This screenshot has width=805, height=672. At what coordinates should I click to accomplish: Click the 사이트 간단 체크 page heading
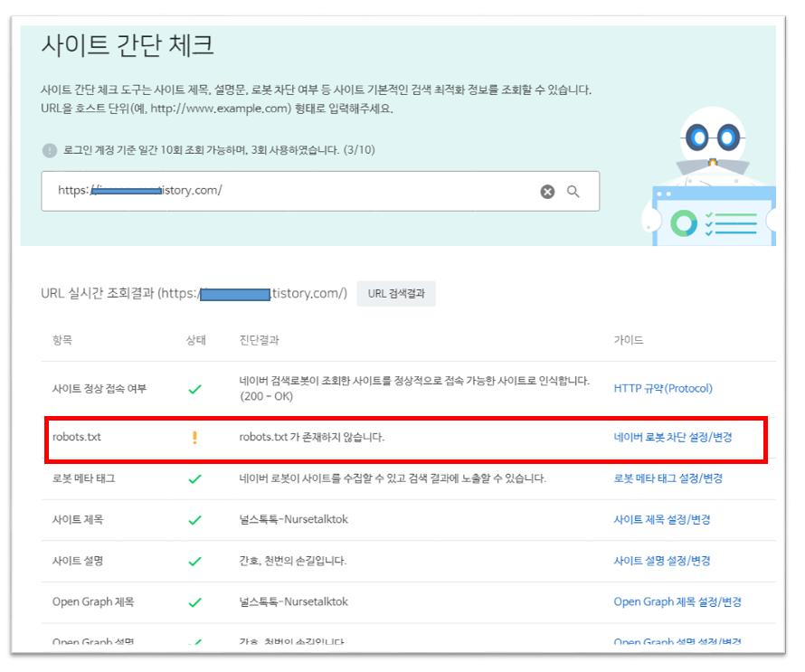[128, 45]
